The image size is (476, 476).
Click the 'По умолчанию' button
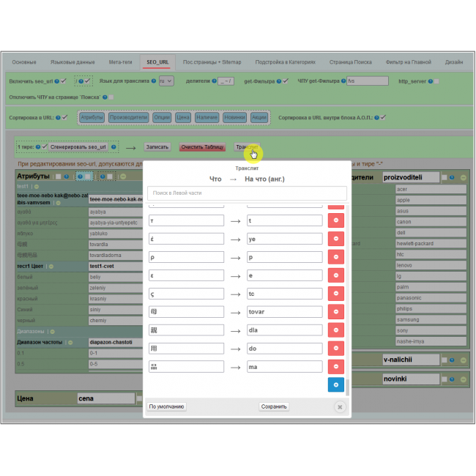[167, 406]
